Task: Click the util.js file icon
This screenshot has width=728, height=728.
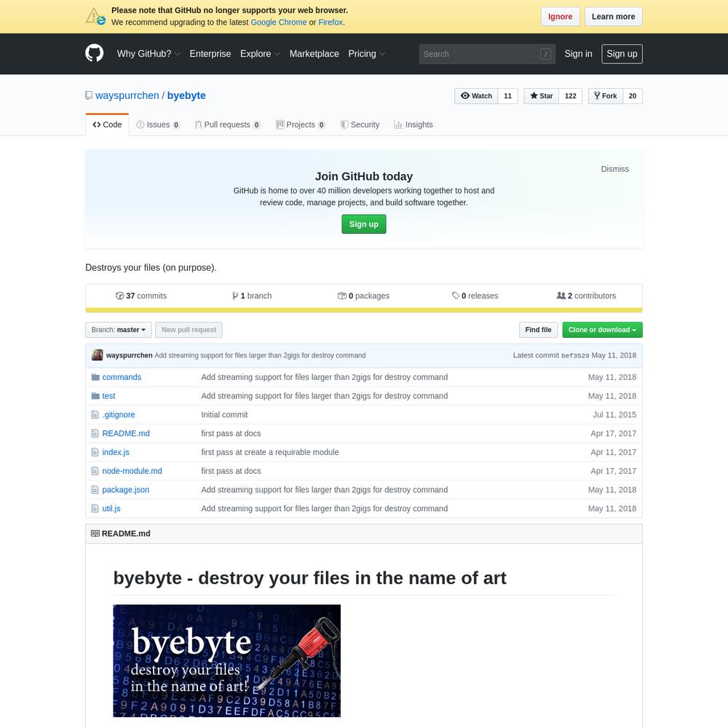Action: pos(95,508)
